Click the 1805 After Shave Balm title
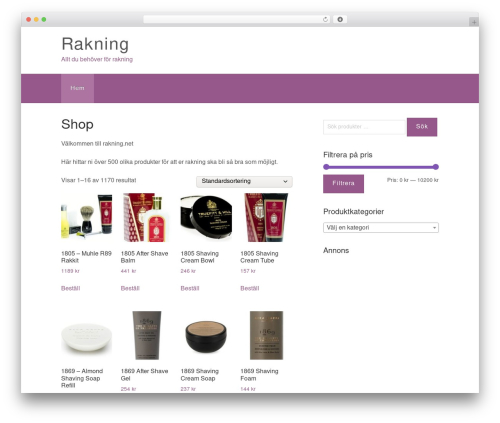Image resolution: width=500 pixels, height=423 pixels. 144,257
